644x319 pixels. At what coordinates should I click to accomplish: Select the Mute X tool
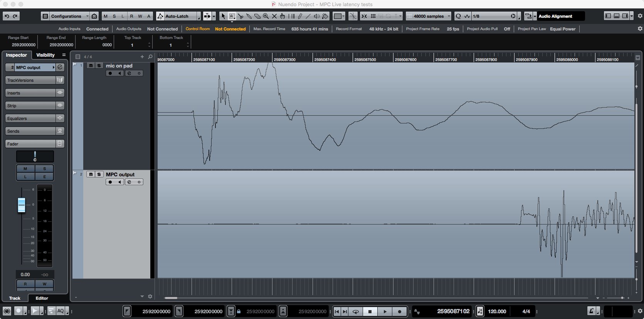[274, 16]
